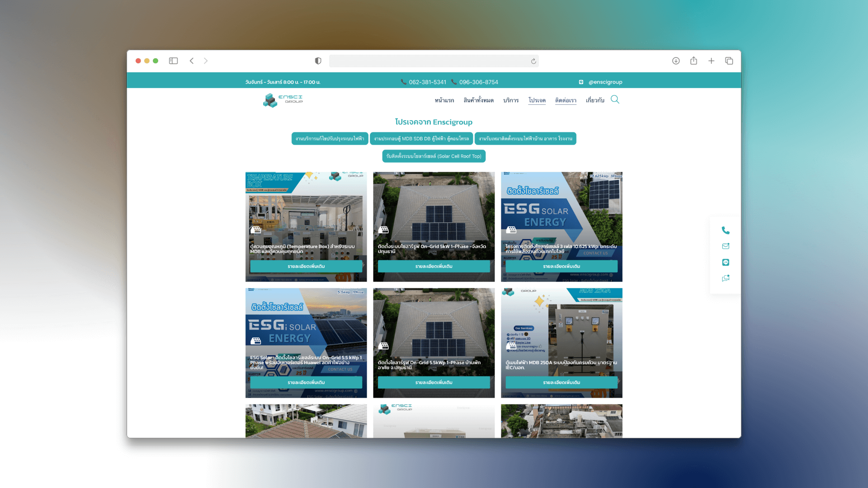Click the LINE icon beside @enscigroup
Image resolution: width=868 pixels, height=488 pixels.
pos(581,82)
